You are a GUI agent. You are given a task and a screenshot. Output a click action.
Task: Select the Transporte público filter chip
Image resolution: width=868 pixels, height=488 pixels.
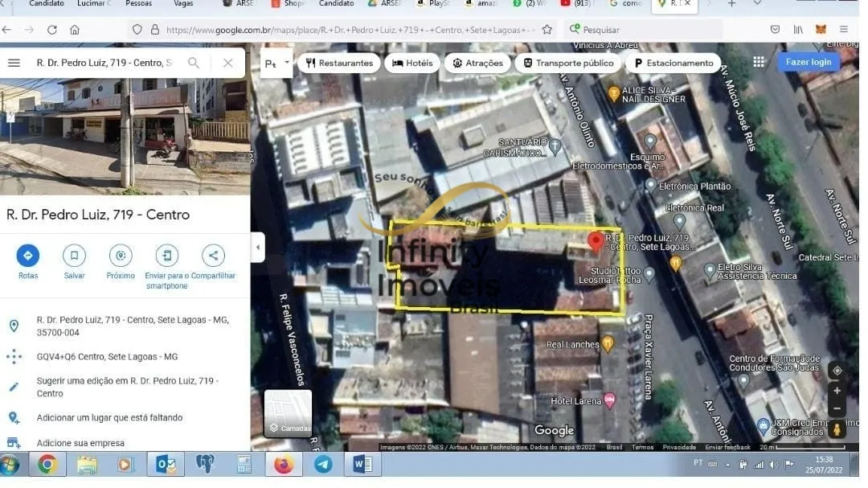click(568, 64)
